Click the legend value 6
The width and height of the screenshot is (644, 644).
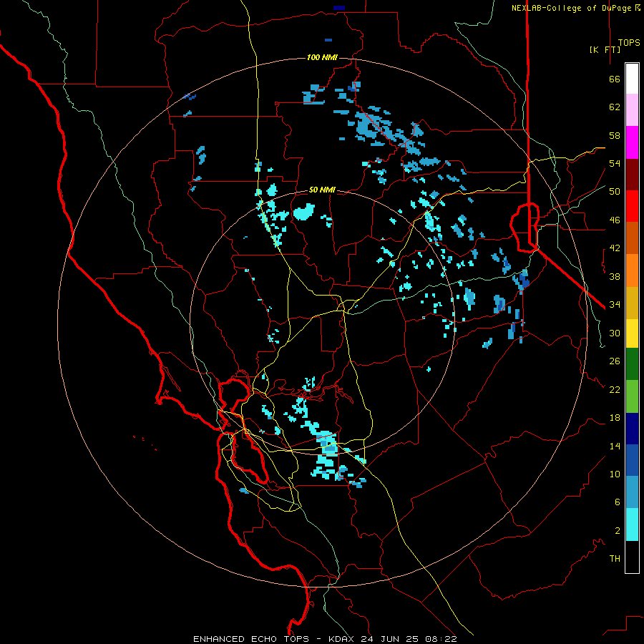[x=617, y=502]
